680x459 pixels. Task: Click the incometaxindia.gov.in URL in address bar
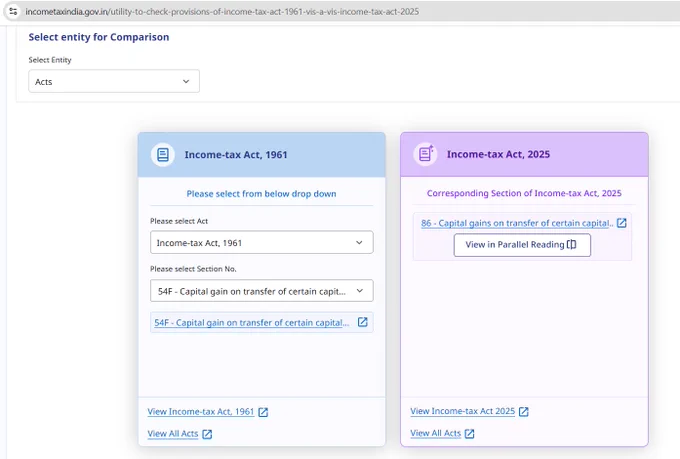coord(222,12)
